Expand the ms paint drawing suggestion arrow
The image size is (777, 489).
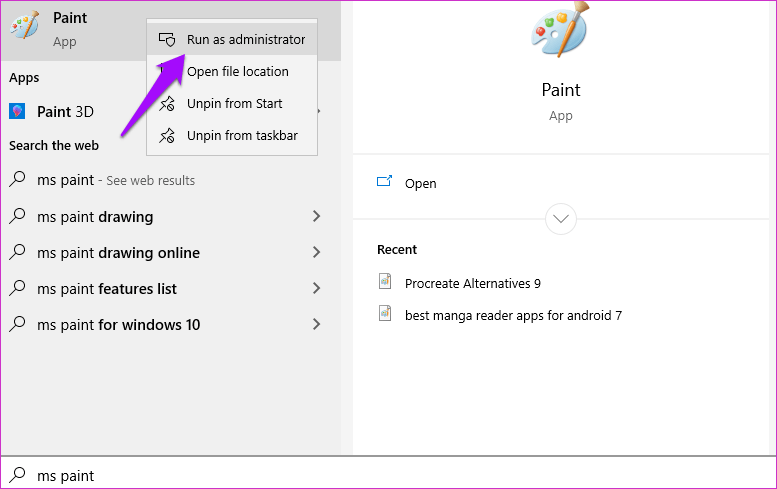[316, 217]
